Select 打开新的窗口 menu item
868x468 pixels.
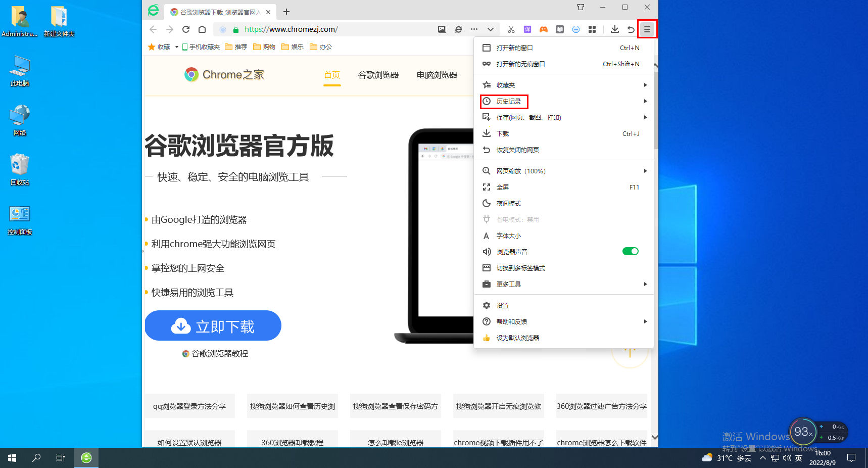pos(564,48)
